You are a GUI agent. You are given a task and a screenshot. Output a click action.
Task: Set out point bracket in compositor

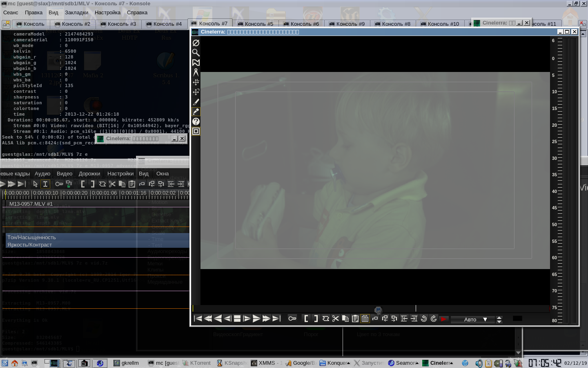pos(316,319)
